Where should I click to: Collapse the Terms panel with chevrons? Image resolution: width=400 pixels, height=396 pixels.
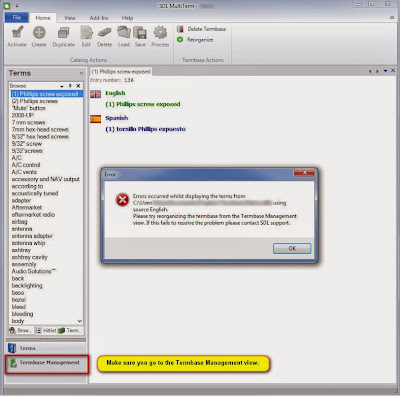pos(81,73)
